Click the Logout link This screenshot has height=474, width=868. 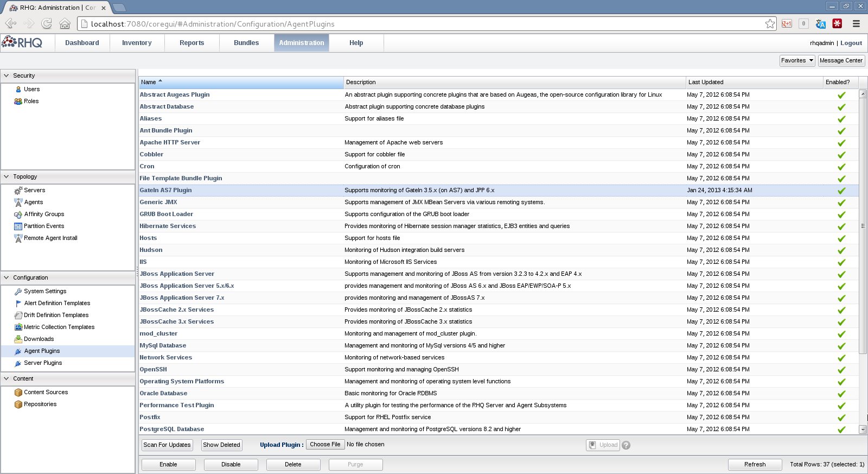pos(851,43)
